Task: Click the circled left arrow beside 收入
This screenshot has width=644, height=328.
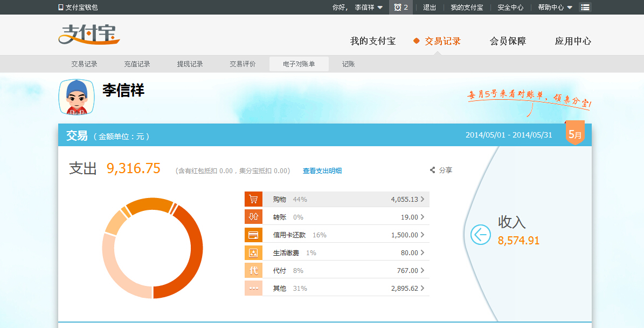Action: 480,235
